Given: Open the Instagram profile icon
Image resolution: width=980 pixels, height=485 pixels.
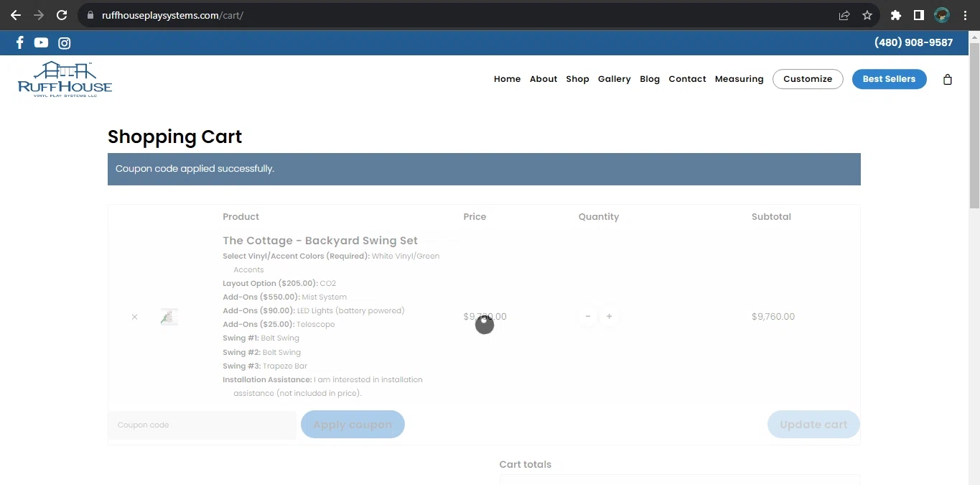Looking at the screenshot, I should [65, 43].
